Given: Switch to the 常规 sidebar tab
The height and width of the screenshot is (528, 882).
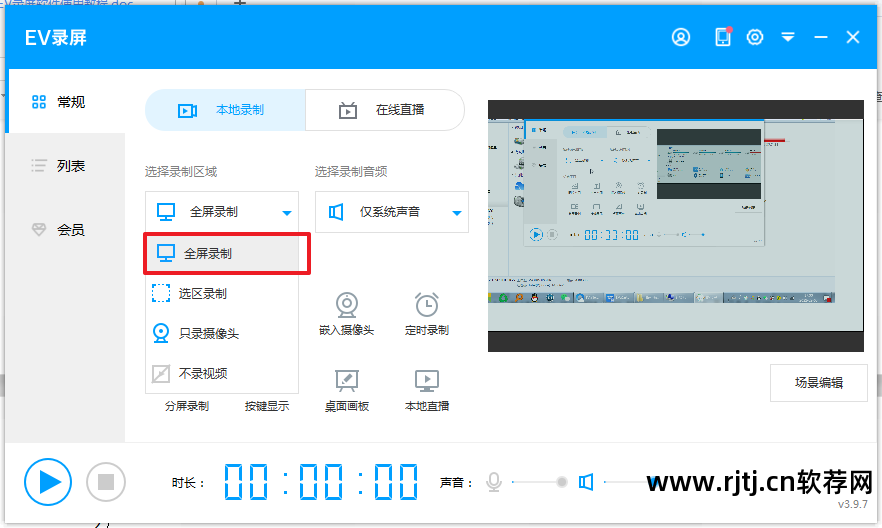Looking at the screenshot, I should click(x=64, y=102).
